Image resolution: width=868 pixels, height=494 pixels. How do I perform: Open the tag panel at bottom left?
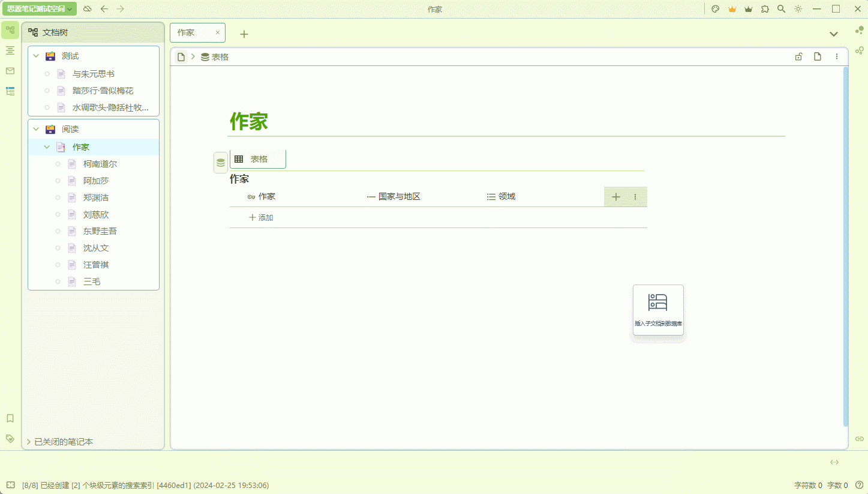click(10, 438)
